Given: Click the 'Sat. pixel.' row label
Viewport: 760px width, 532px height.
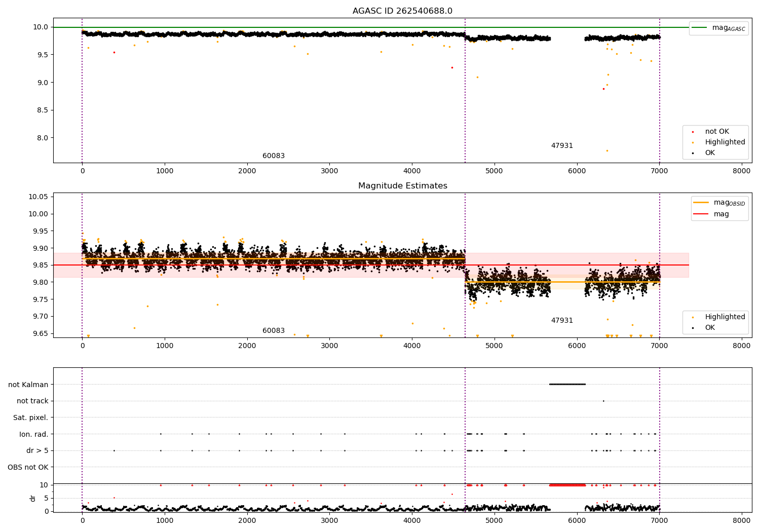Looking at the screenshot, I should click(31, 417).
